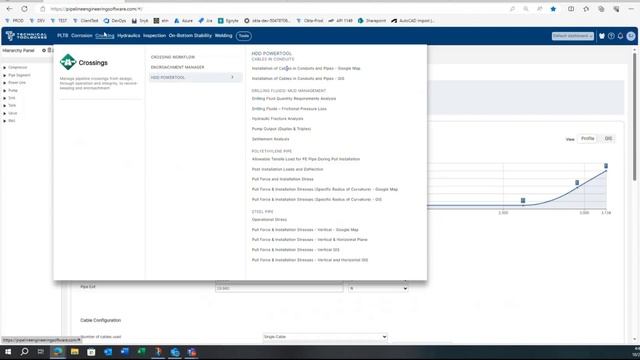Open Default dashboard dropdown
The width and height of the screenshot is (640, 360).
[573, 36]
